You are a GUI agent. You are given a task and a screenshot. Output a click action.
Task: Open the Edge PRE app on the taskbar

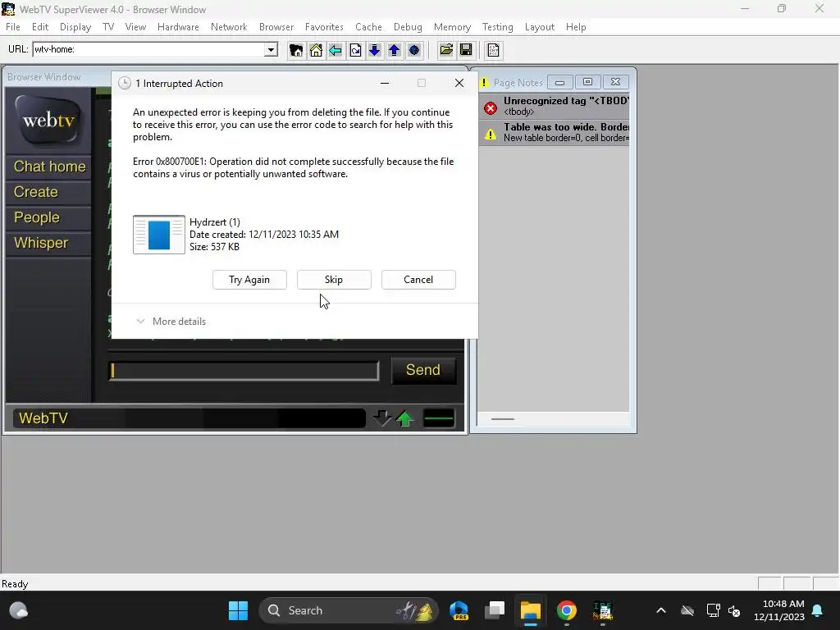pyautogui.click(x=459, y=610)
